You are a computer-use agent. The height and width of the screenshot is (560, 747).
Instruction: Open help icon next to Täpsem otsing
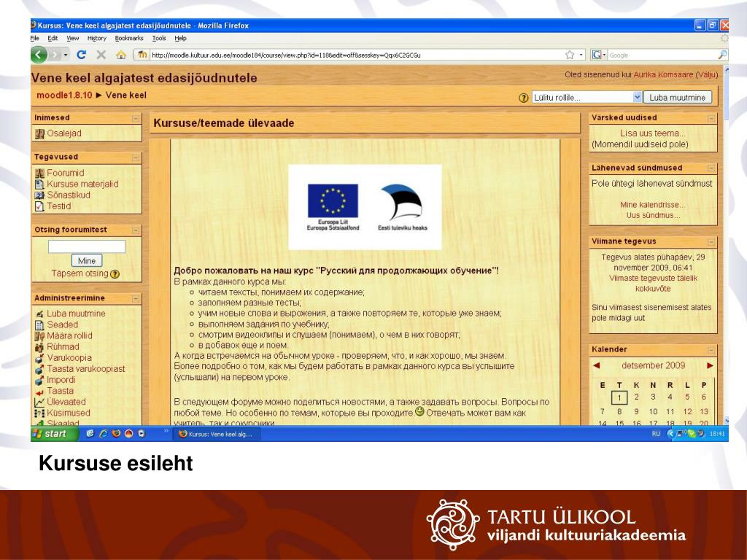click(x=115, y=274)
